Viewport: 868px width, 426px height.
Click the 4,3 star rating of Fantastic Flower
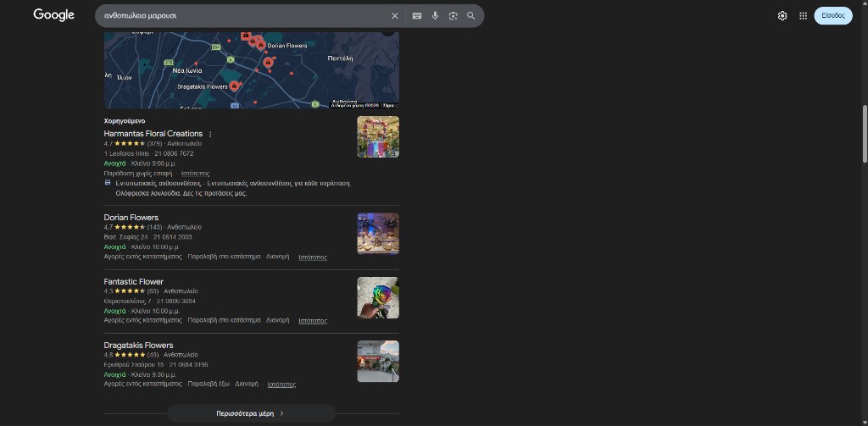point(131,291)
